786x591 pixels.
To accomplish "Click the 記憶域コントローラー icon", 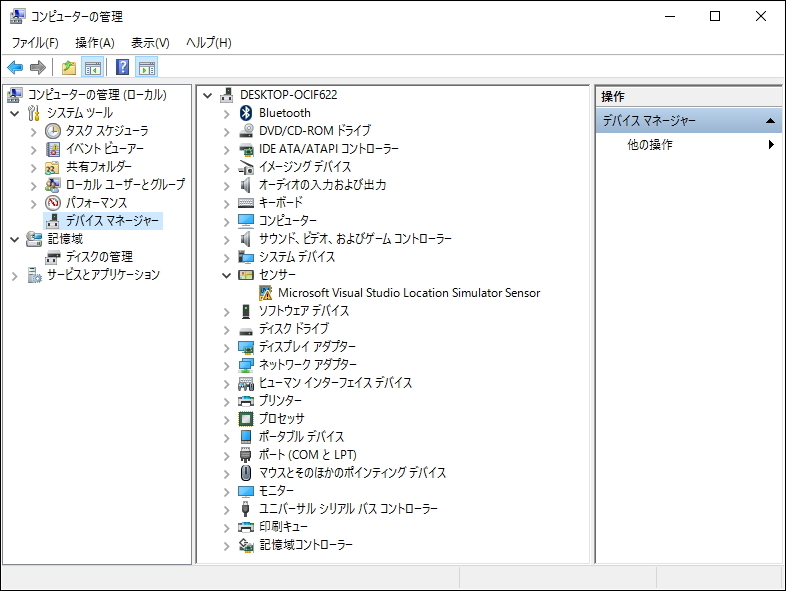I will click(x=246, y=545).
